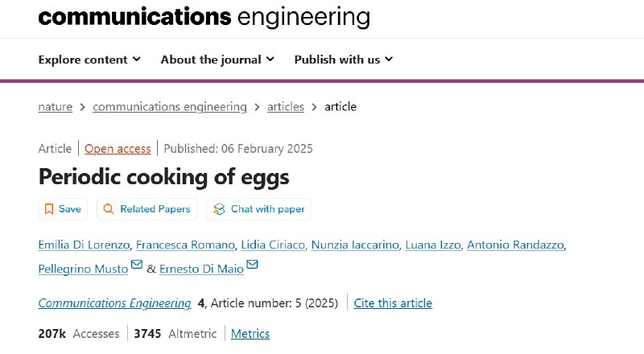Open the italic Communications Engineering journal link
Viewport: 644px width, 354px height.
(x=114, y=303)
